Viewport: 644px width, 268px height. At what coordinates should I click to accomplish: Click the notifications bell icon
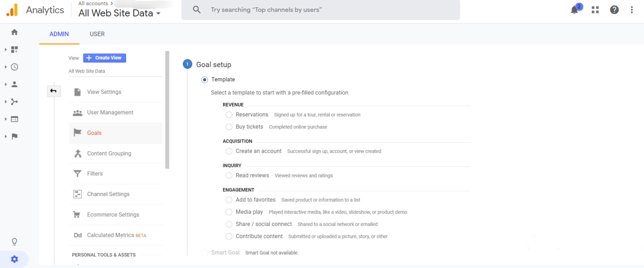coord(575,9)
